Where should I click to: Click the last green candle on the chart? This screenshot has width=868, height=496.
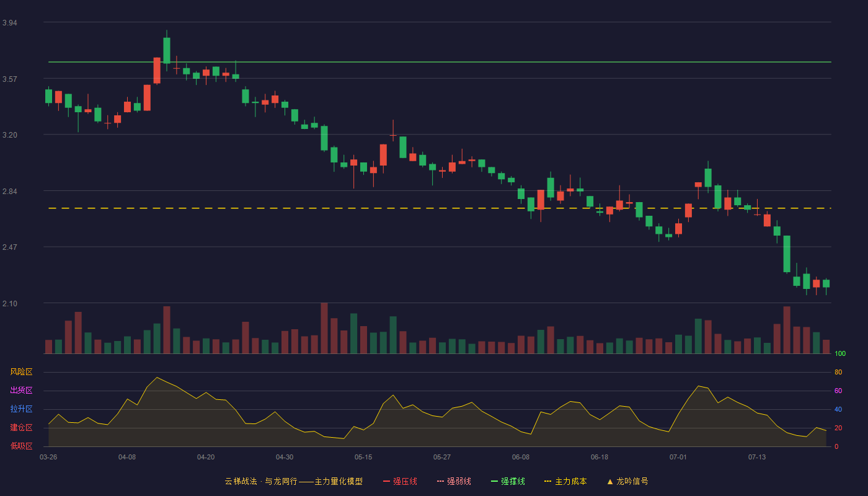pos(826,284)
